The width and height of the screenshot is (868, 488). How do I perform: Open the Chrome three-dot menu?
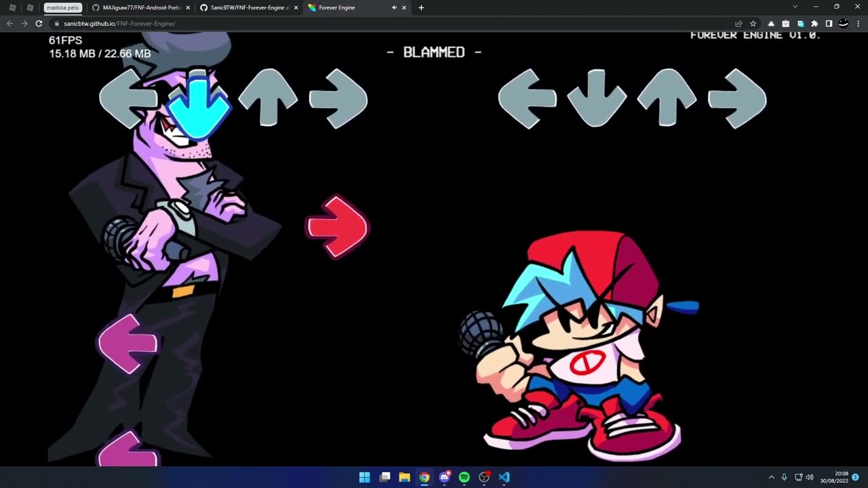(858, 24)
